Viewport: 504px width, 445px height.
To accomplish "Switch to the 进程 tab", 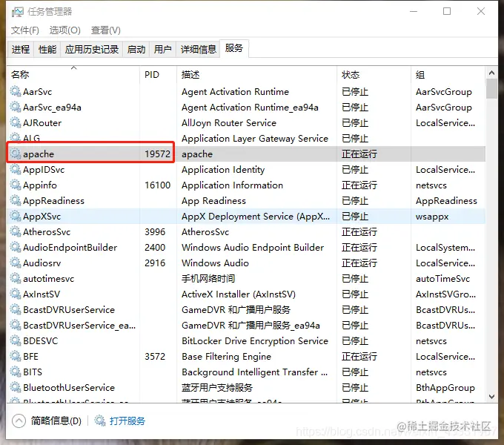I will tap(21, 49).
